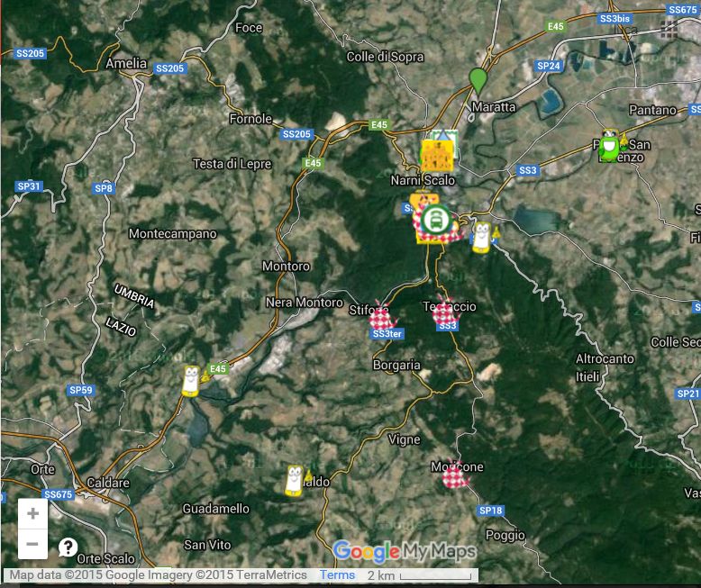Click the Testa di Lepre label

point(232,164)
